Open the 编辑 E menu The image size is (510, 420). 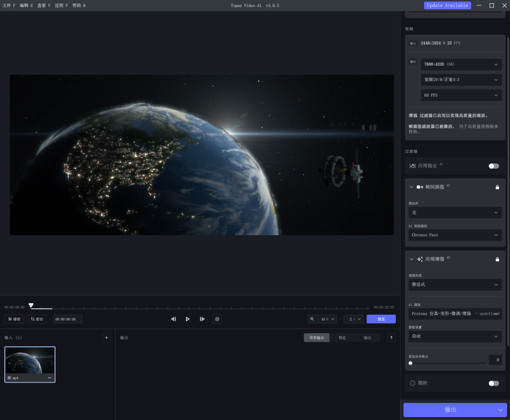(26, 6)
